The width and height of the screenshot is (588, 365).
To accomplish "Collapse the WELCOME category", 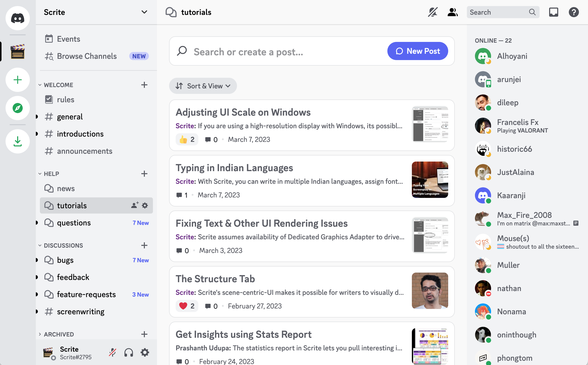I will pyautogui.click(x=59, y=85).
